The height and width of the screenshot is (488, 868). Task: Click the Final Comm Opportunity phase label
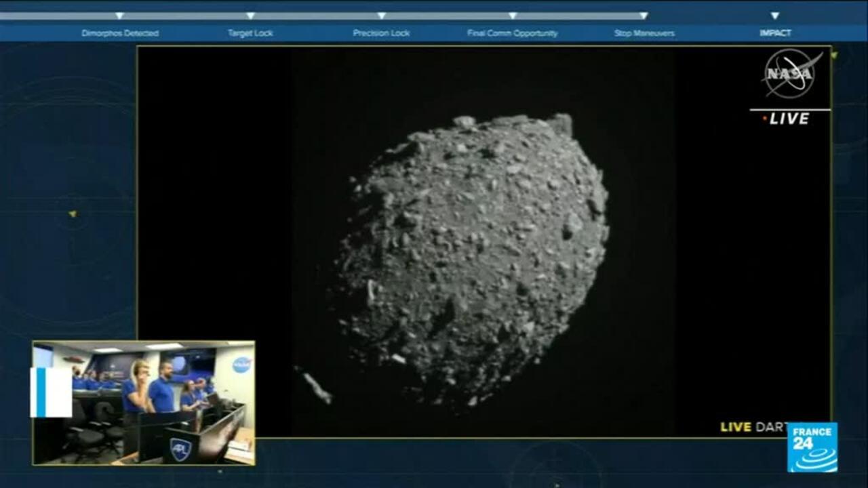point(512,31)
